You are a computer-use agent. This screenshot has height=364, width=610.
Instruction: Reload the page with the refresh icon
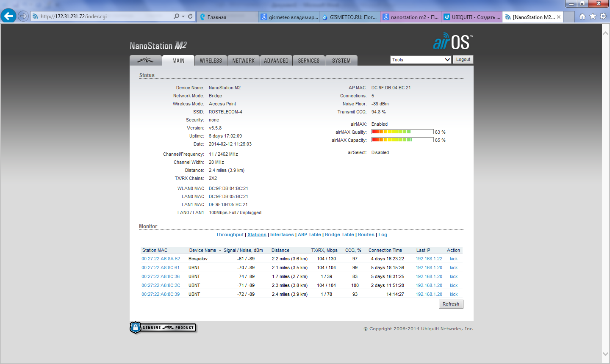tap(190, 16)
